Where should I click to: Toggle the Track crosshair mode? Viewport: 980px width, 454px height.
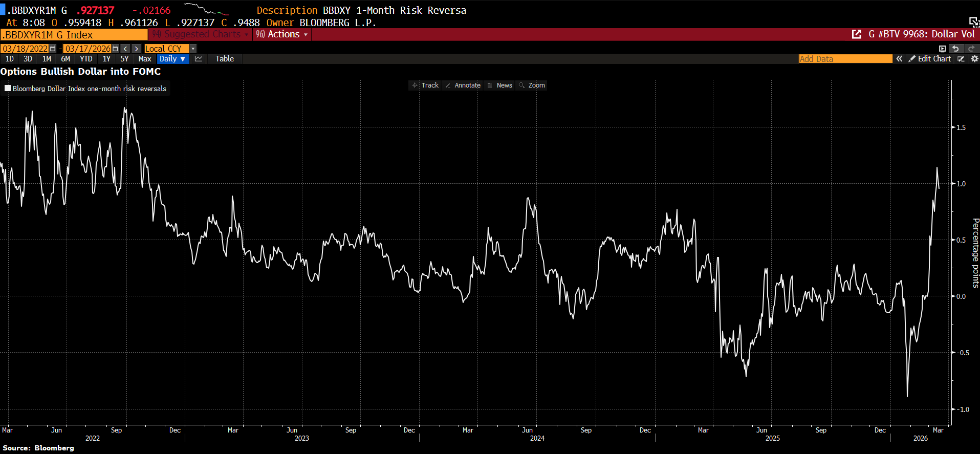pos(425,85)
